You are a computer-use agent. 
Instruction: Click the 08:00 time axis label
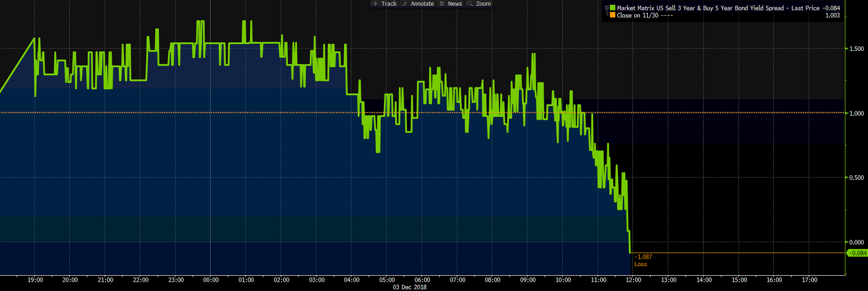click(493, 280)
